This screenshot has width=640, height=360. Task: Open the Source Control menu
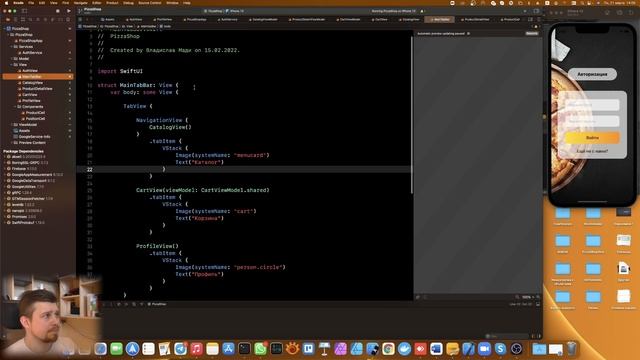pyautogui.click(x=150, y=3)
